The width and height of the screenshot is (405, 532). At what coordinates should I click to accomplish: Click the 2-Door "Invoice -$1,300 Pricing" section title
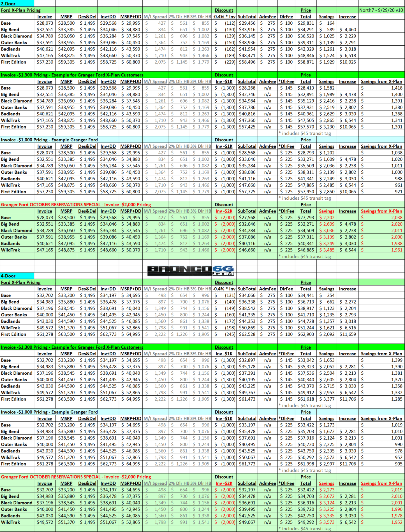pos(72,75)
